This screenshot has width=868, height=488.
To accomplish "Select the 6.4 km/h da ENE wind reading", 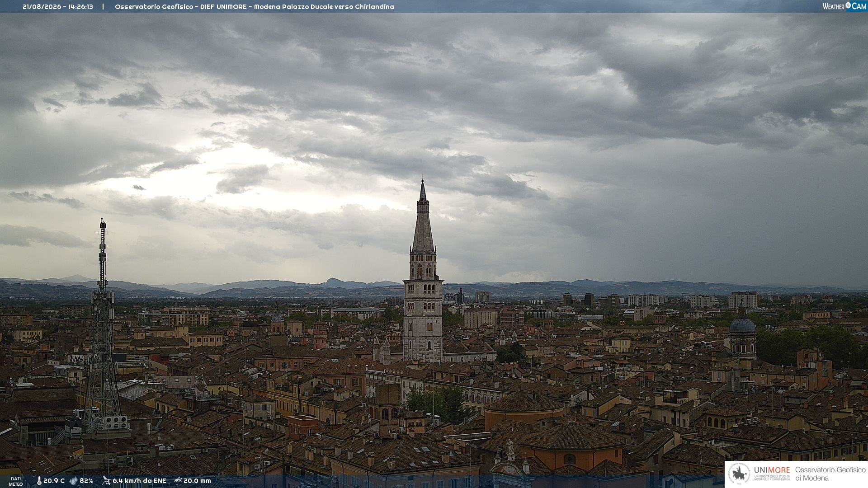I will [139, 481].
